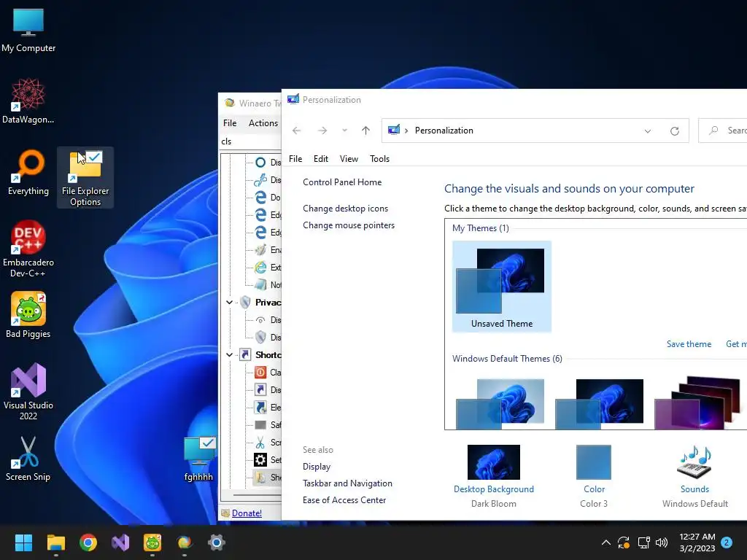Open Actions menu in Winaero Tweaker
747x560 pixels.
click(263, 122)
